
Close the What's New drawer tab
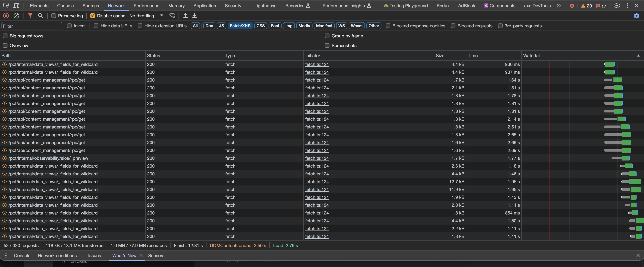[141, 255]
